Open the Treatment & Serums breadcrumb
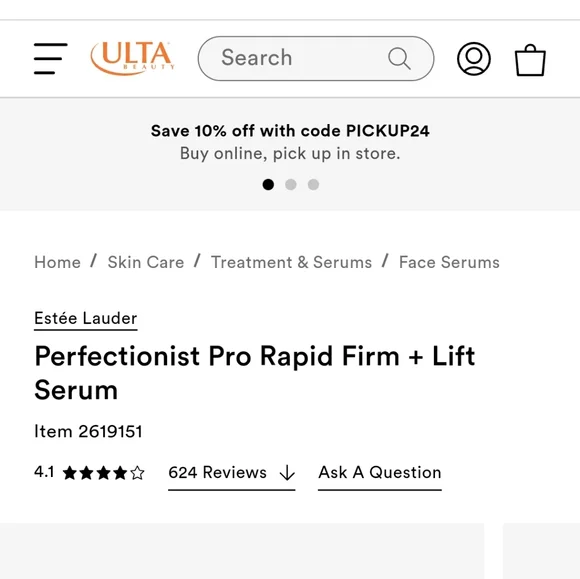 291,262
